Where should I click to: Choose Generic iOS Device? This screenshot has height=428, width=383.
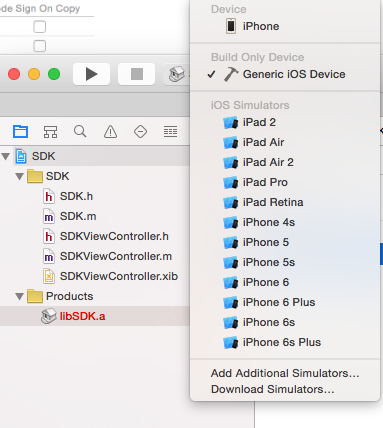click(x=285, y=74)
